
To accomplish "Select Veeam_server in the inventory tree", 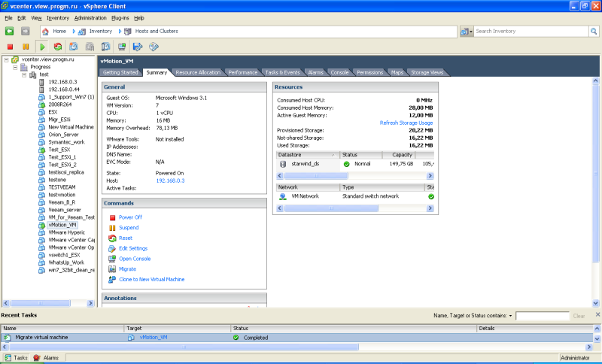I will click(65, 210).
